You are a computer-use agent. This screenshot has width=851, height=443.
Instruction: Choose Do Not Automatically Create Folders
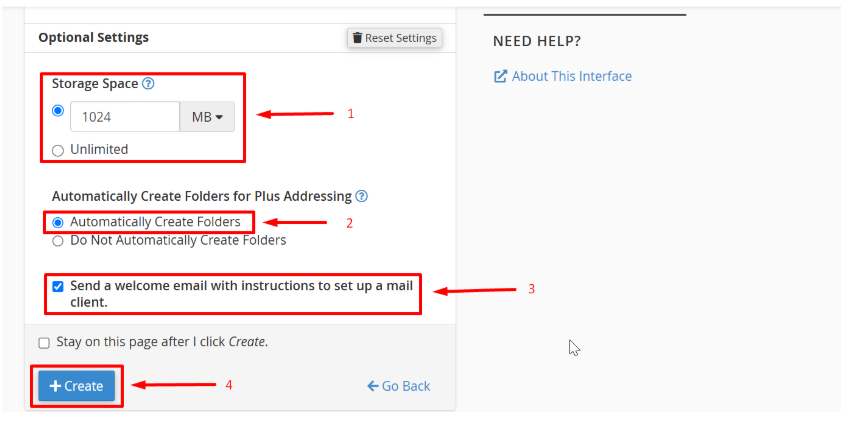(58, 241)
